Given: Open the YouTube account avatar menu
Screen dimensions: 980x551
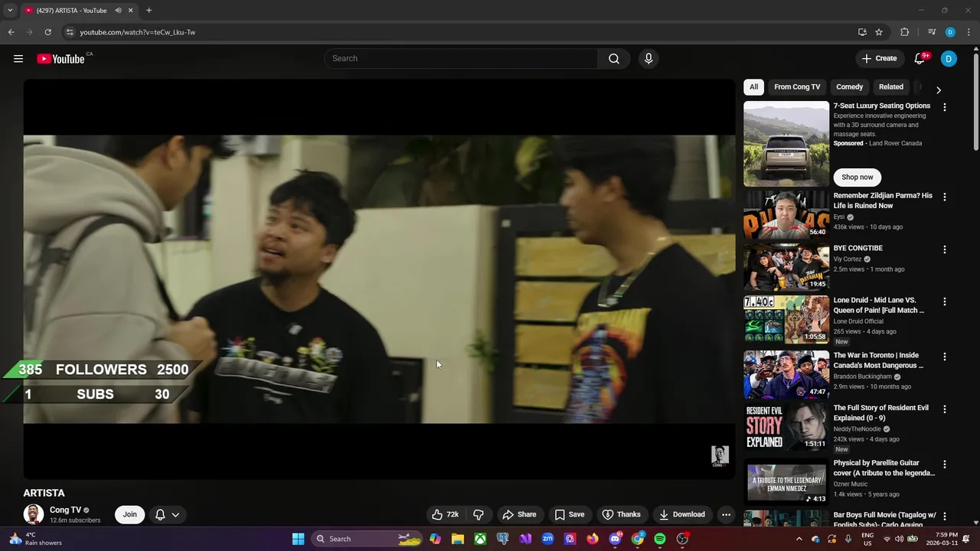Looking at the screenshot, I should point(949,58).
